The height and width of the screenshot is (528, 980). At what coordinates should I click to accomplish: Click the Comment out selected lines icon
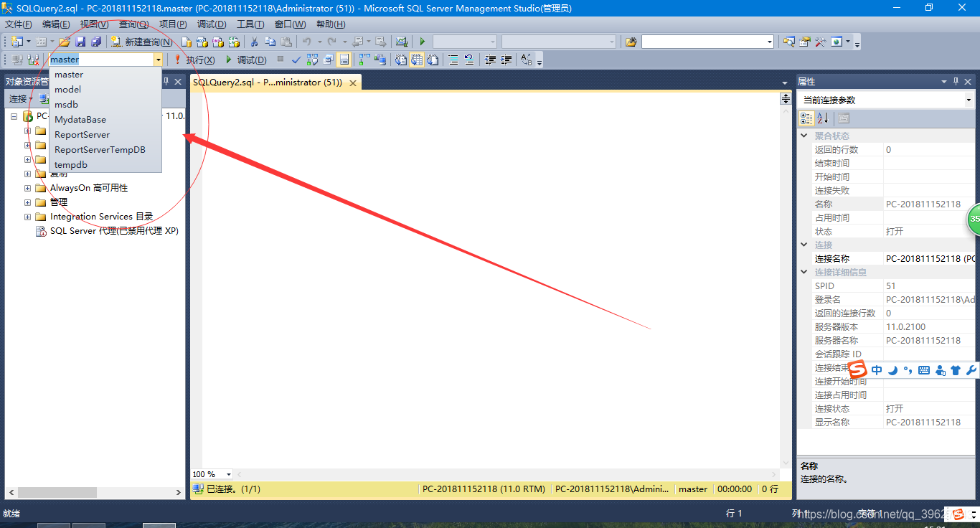click(453, 60)
